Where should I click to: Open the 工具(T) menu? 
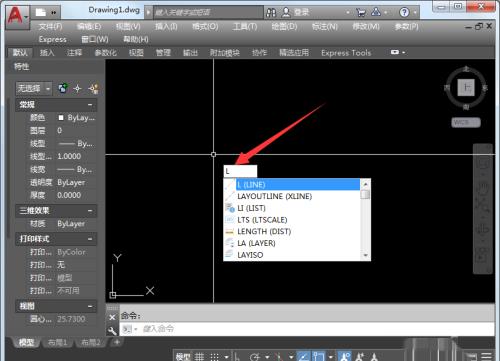pyautogui.click(x=245, y=26)
